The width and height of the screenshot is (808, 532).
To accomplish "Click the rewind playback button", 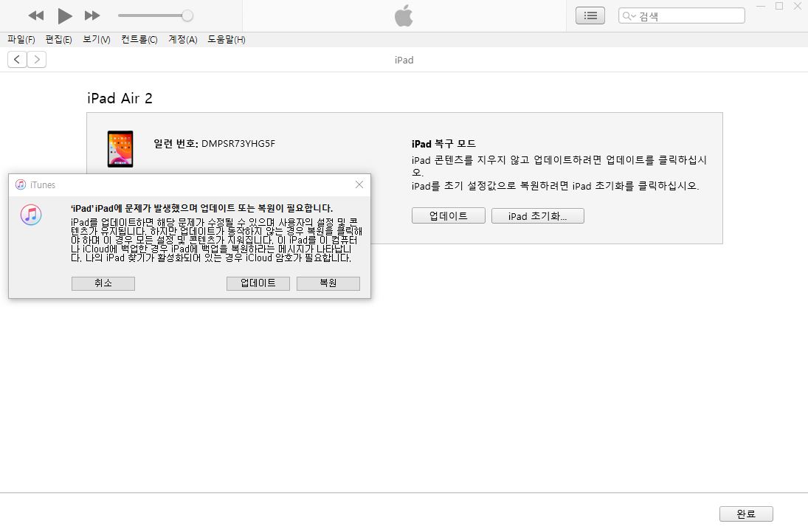I will 36,15.
